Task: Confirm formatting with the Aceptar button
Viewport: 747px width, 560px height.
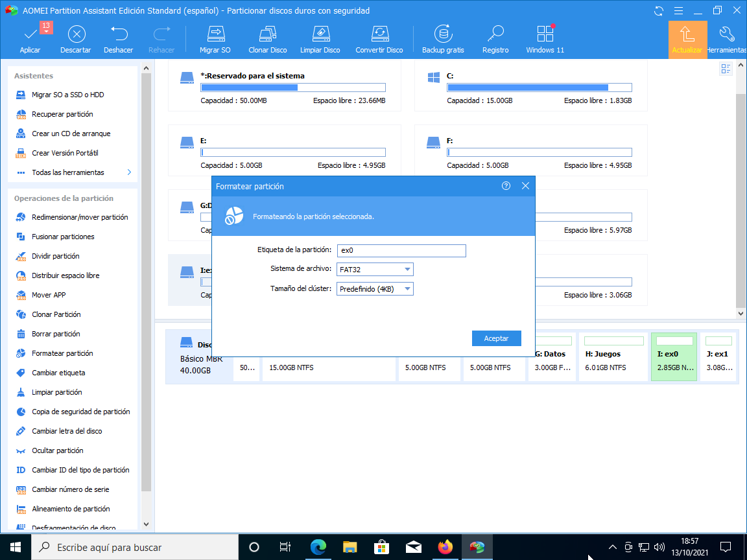Action: [x=497, y=338]
